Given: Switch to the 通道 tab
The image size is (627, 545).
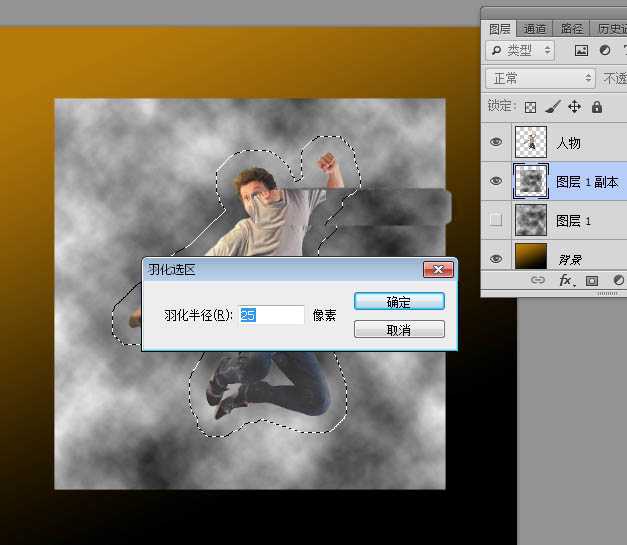Looking at the screenshot, I should click(535, 29).
